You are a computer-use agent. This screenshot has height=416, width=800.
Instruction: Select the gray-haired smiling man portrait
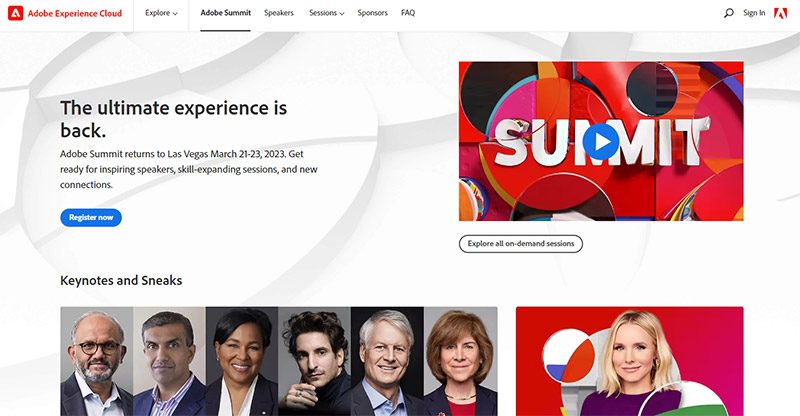coord(387,361)
